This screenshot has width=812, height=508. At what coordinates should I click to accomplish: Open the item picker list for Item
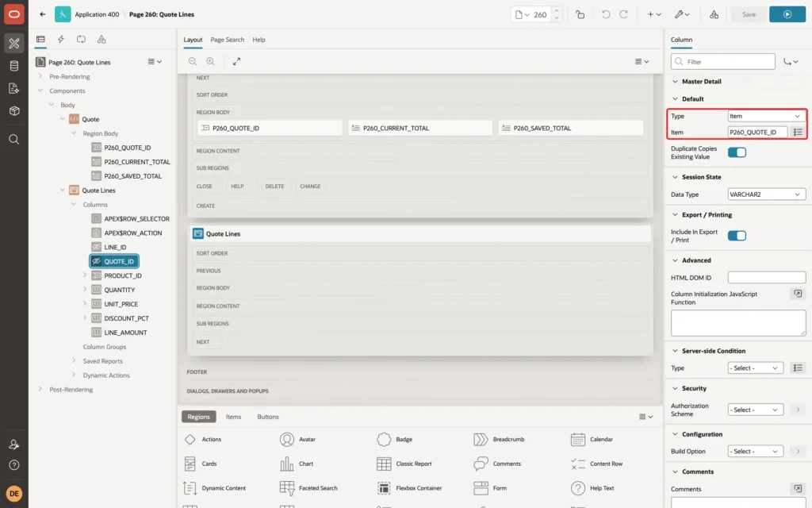pos(798,133)
